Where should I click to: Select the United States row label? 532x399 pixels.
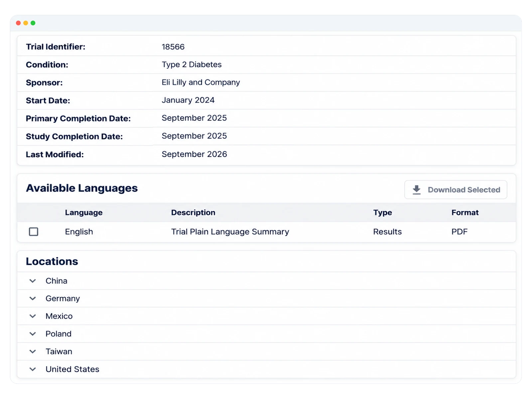72,369
